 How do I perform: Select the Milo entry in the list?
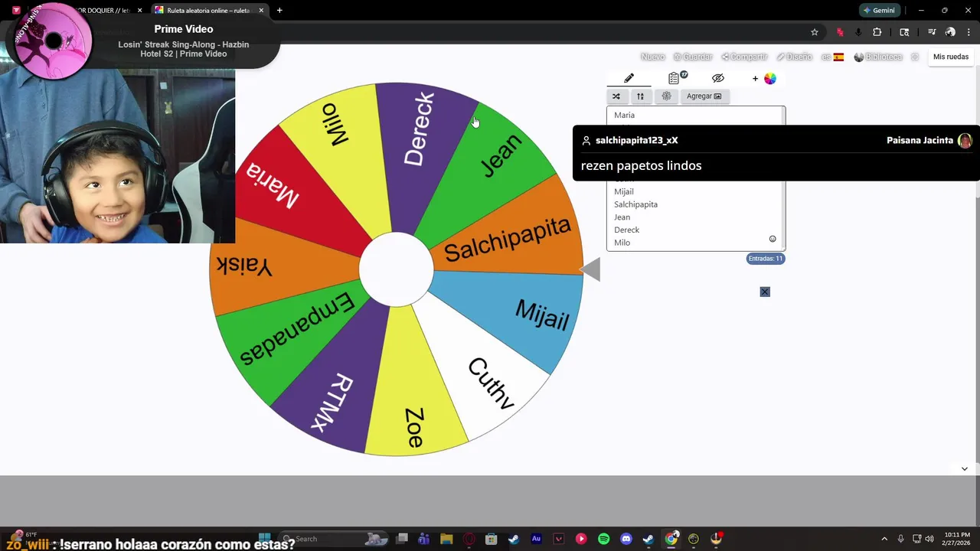tap(622, 243)
